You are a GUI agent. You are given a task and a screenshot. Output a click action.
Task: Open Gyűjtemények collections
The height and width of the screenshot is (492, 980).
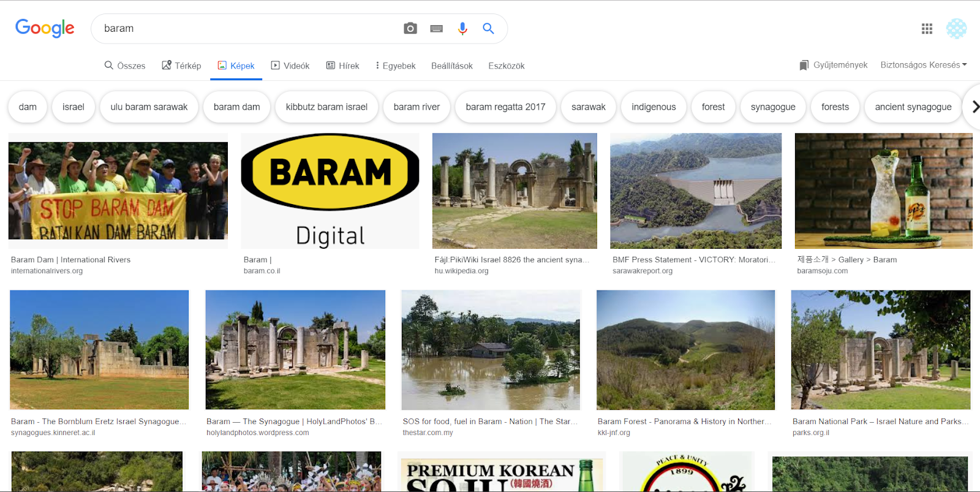click(834, 65)
